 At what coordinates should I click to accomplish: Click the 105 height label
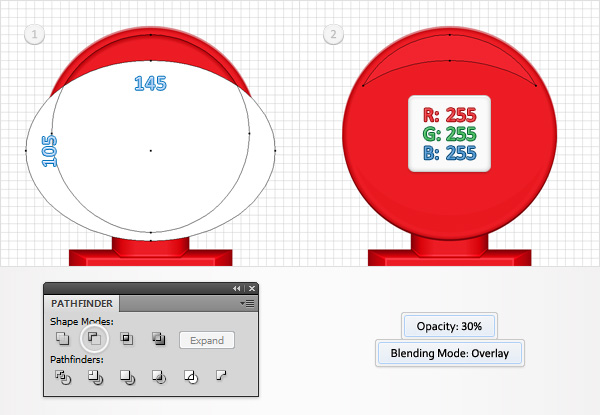(x=49, y=151)
